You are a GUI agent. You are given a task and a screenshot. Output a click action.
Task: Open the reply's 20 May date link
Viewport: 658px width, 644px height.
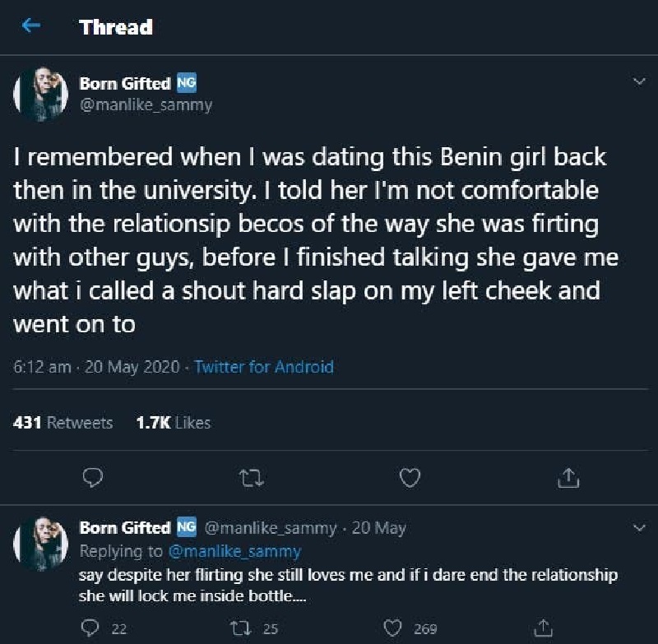tap(378, 528)
